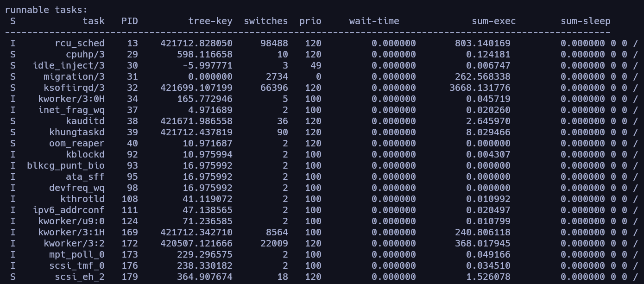
Task: Select the ata_sff task name
Action: [85, 177]
